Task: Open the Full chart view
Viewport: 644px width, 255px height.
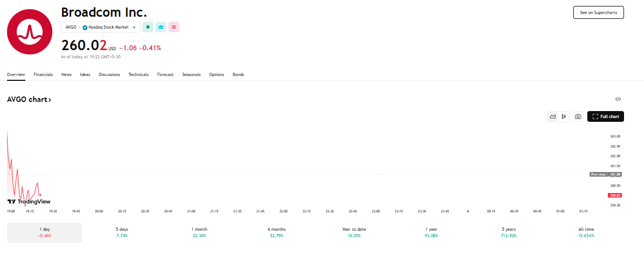Action: (606, 117)
